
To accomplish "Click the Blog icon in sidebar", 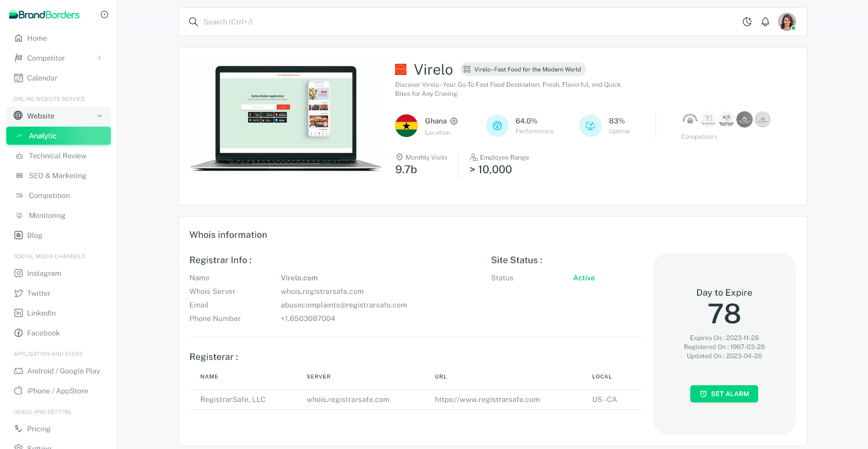I will pos(19,235).
